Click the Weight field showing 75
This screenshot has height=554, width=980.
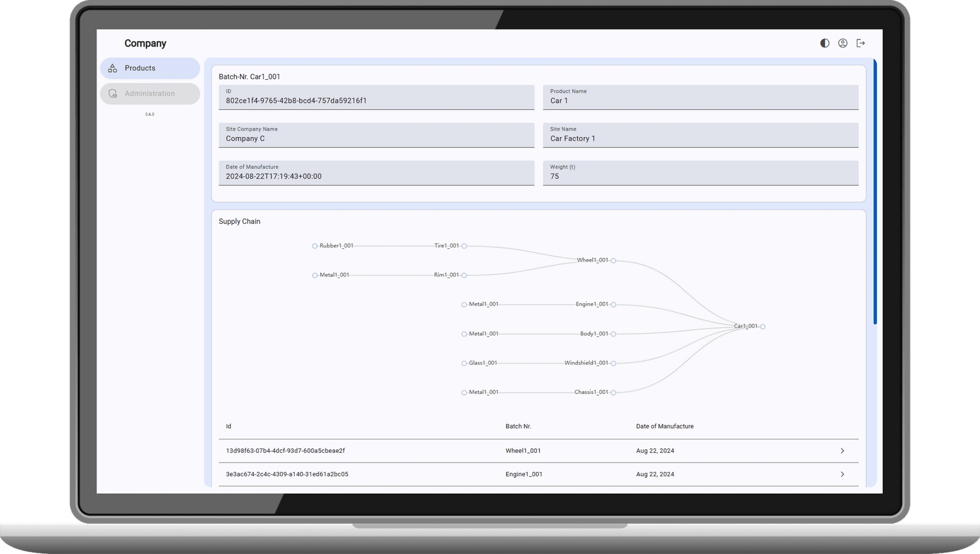tap(701, 173)
